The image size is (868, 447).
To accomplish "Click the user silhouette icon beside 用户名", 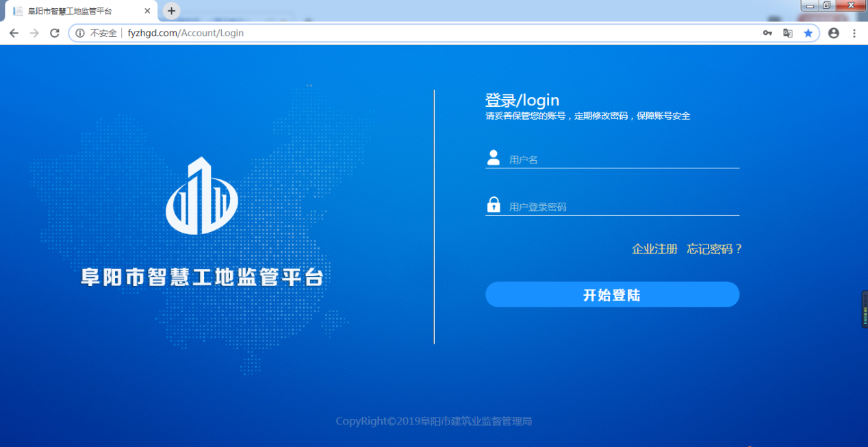I will coord(493,158).
